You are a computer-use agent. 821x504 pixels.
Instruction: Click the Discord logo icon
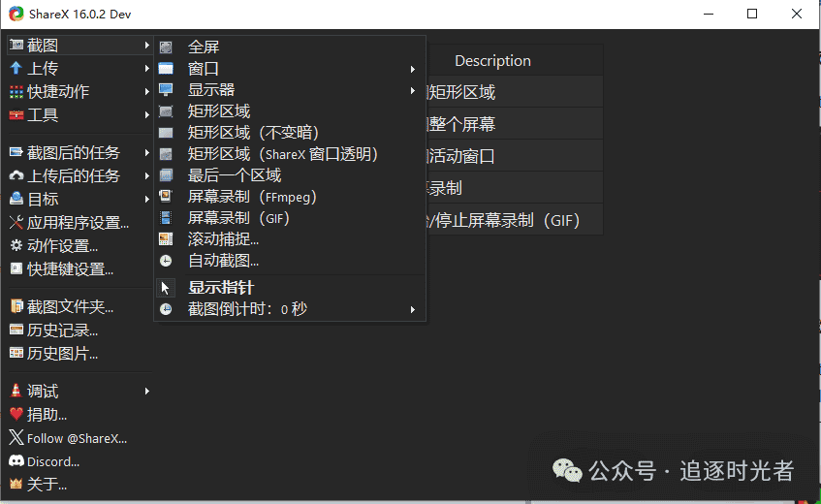click(x=16, y=460)
